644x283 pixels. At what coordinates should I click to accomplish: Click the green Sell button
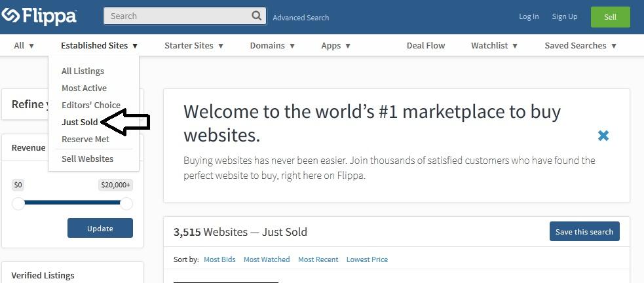click(x=610, y=17)
